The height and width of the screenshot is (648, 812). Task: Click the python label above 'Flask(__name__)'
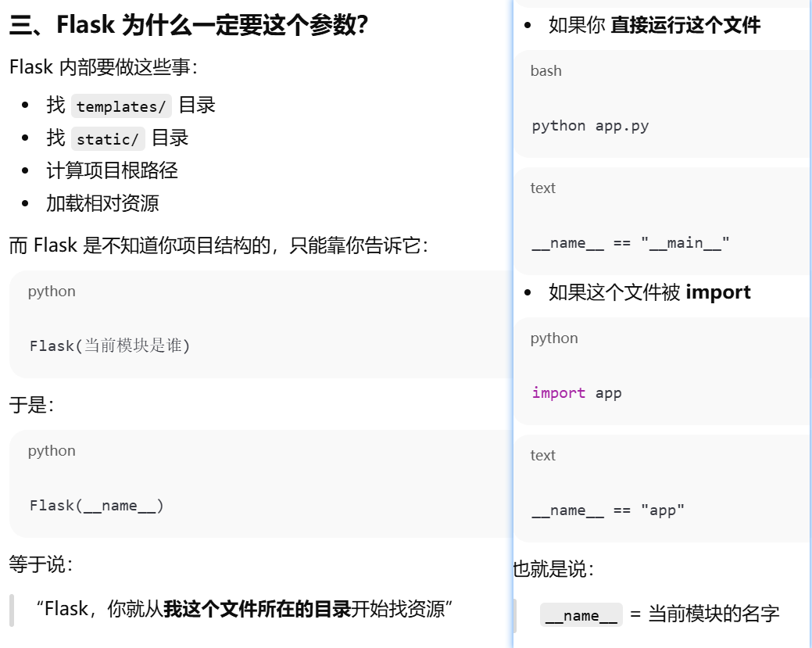coord(52,451)
